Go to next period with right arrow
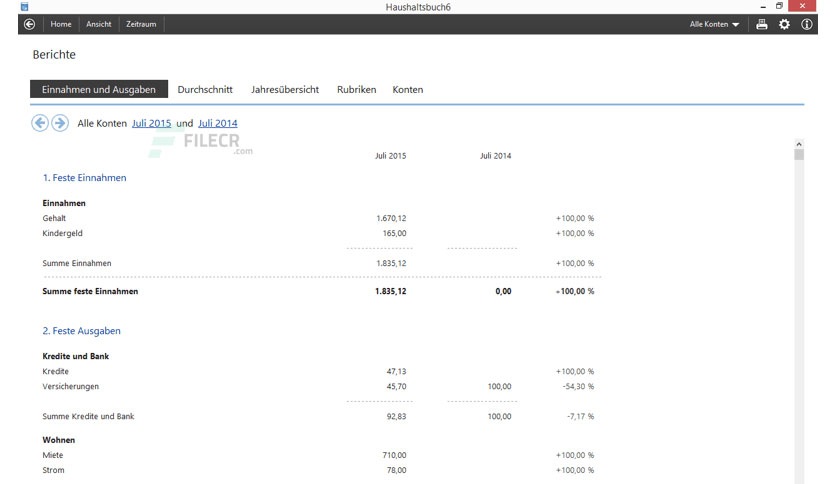 (x=60, y=123)
